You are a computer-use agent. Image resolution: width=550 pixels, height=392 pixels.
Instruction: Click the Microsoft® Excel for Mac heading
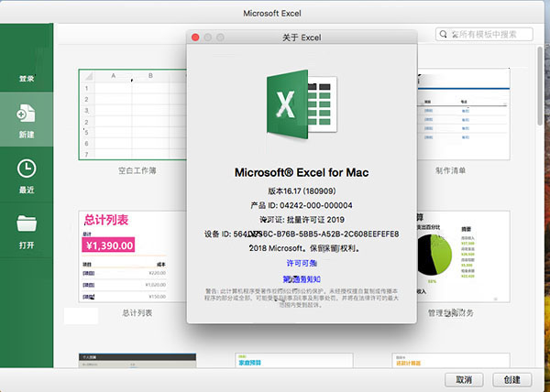click(302, 172)
